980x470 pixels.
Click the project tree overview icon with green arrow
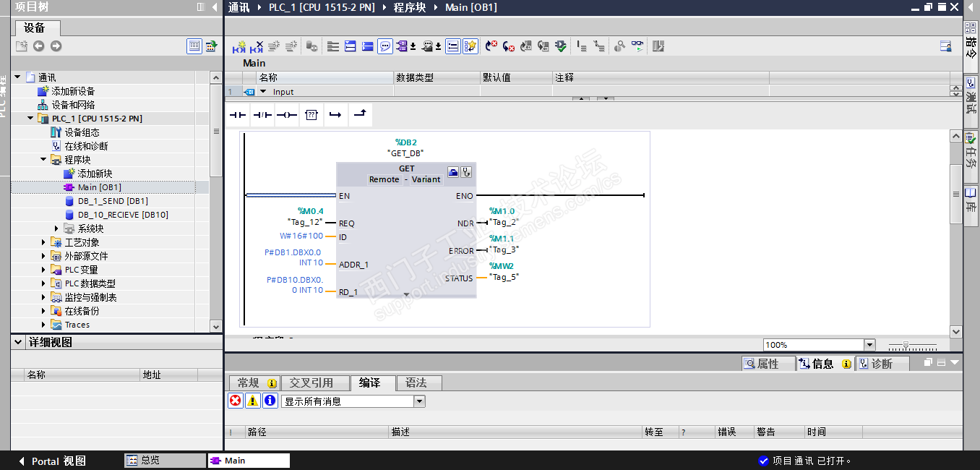point(211,46)
